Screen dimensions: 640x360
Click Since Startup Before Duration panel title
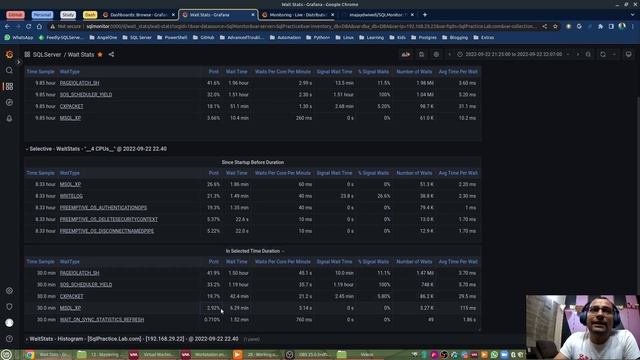pyautogui.click(x=253, y=162)
